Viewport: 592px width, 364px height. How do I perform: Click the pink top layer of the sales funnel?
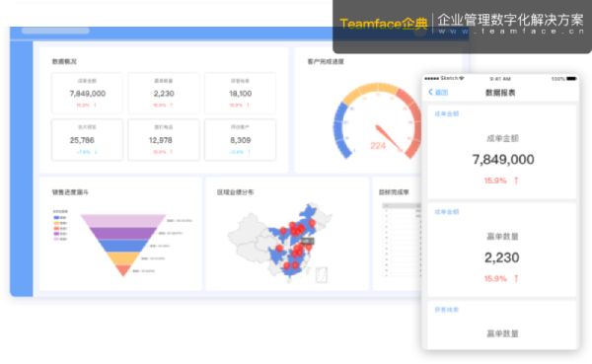tap(123, 221)
